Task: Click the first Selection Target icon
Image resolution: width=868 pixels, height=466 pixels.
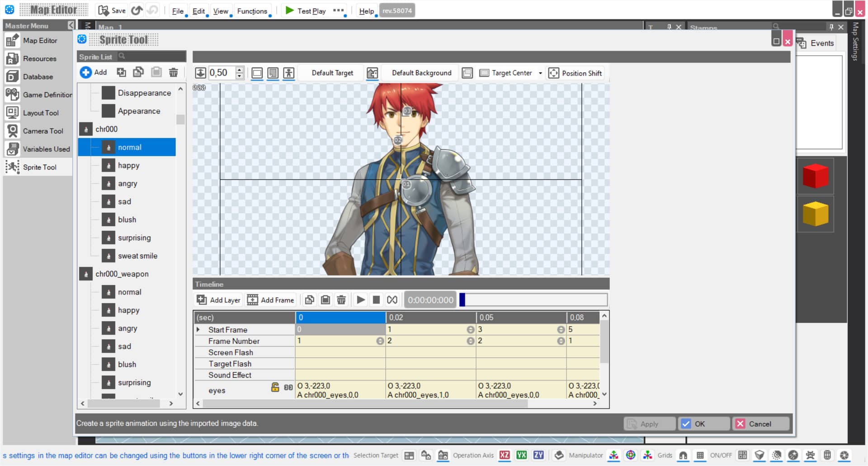Action: (x=409, y=455)
